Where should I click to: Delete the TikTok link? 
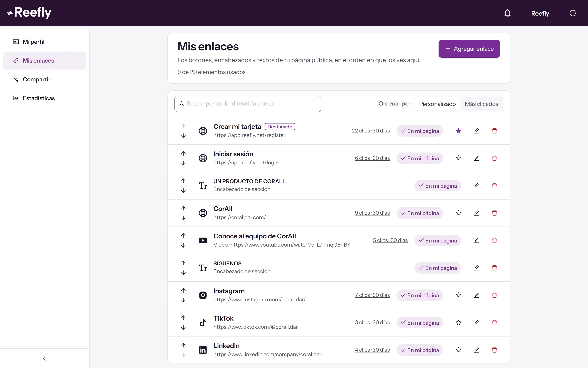pyautogui.click(x=494, y=322)
